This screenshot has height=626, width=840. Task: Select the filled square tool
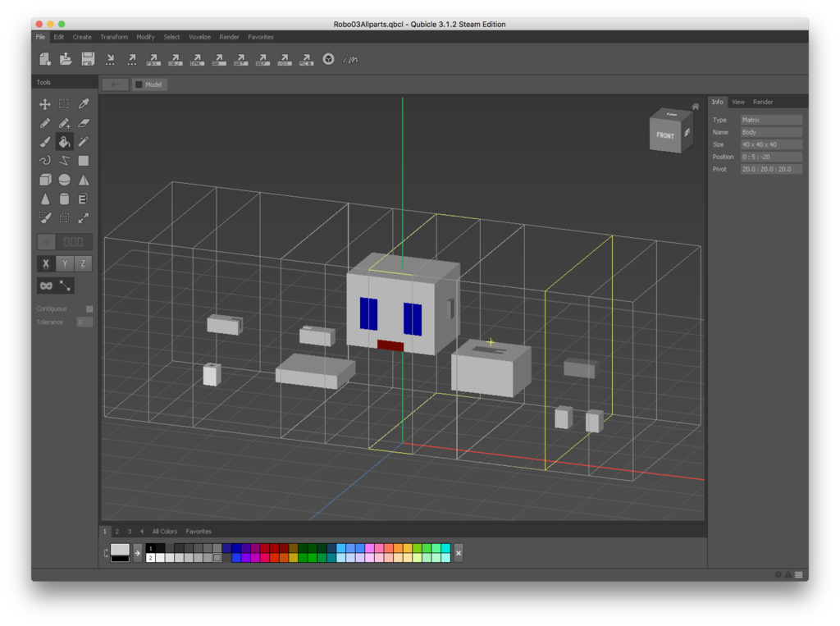click(84, 161)
